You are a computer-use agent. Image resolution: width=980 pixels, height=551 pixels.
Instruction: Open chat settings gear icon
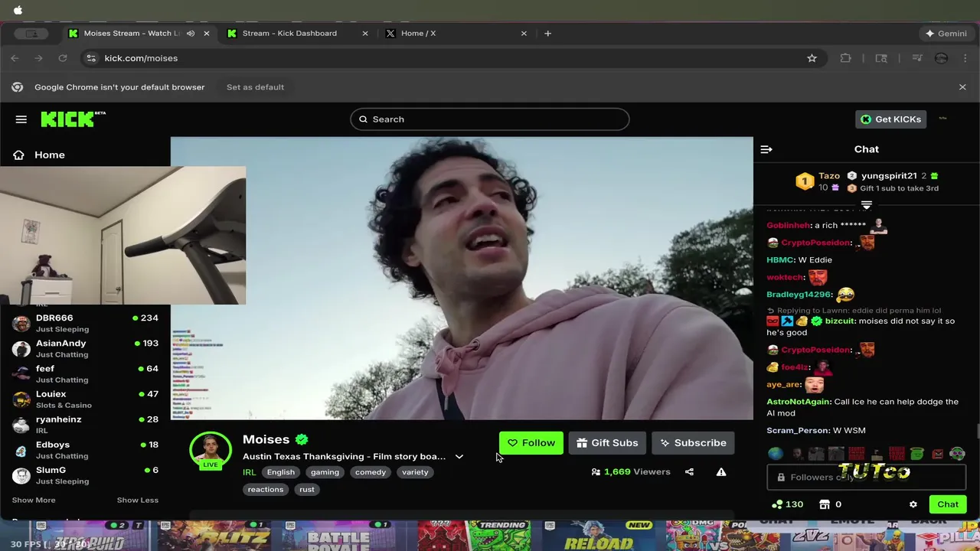(x=913, y=504)
